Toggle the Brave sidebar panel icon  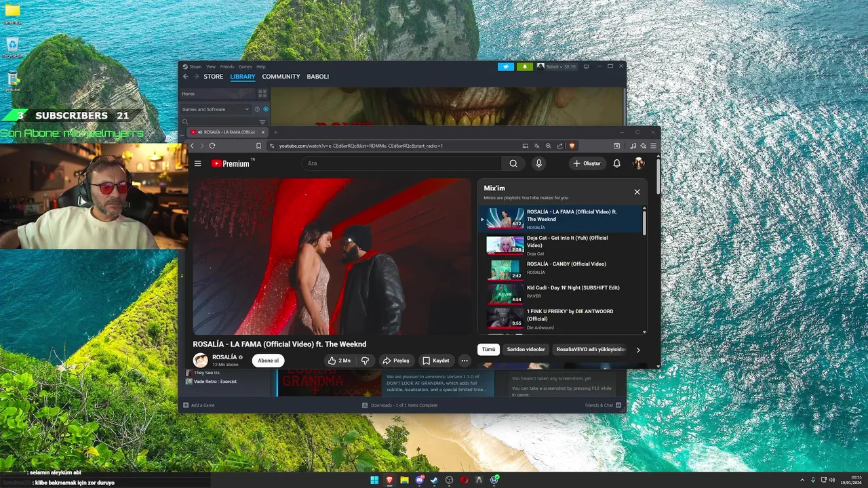pos(616,146)
